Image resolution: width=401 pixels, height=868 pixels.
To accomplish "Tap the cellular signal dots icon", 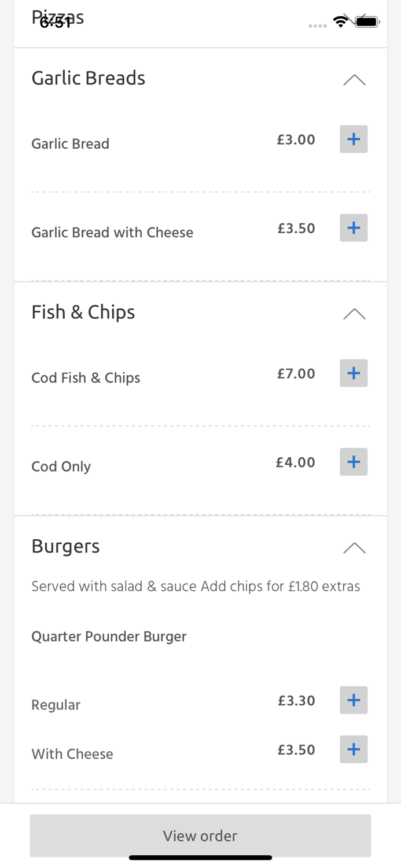I will 318,25.
